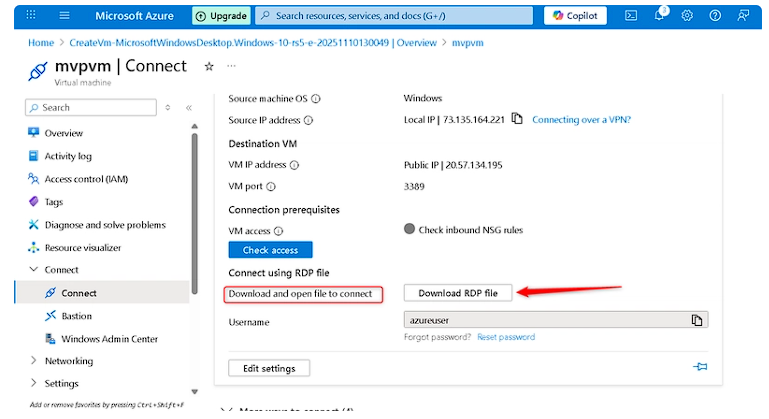This screenshot has width=769, height=419.
Task: Click the Upgrade button
Action: (220, 16)
